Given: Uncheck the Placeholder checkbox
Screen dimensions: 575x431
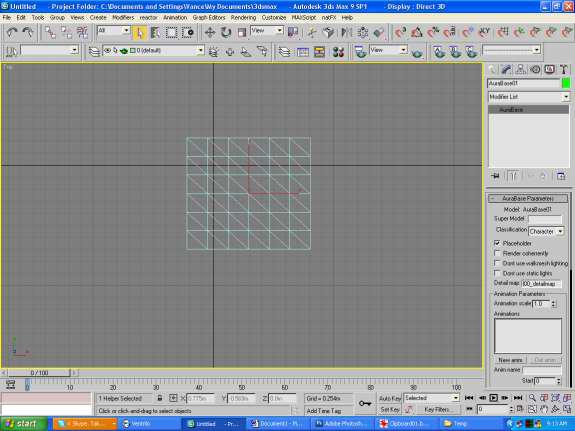Looking at the screenshot, I should pos(497,243).
